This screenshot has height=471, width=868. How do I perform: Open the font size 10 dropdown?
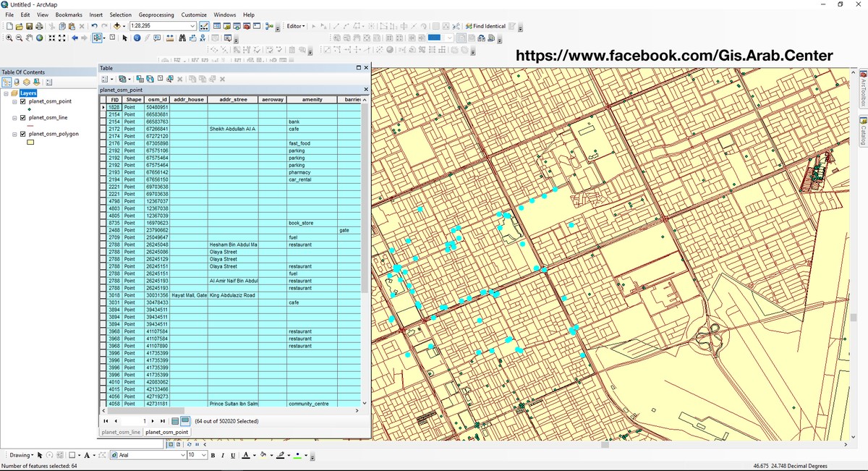pos(203,455)
